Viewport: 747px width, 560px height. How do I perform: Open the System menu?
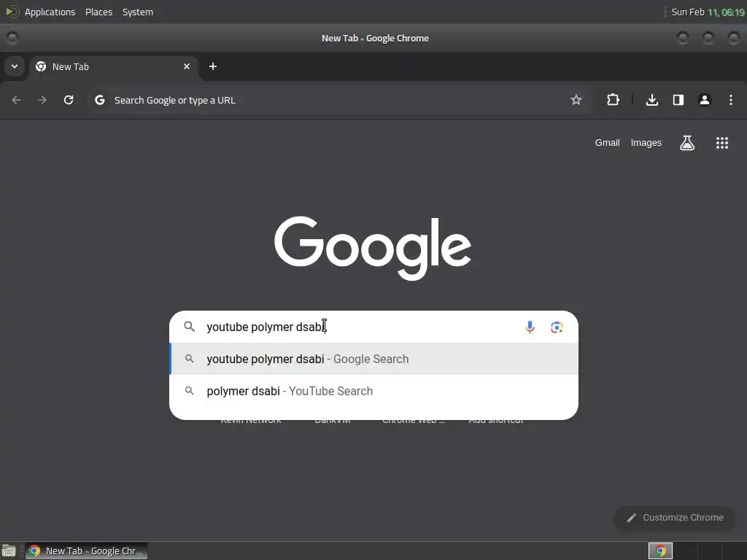pyautogui.click(x=138, y=12)
